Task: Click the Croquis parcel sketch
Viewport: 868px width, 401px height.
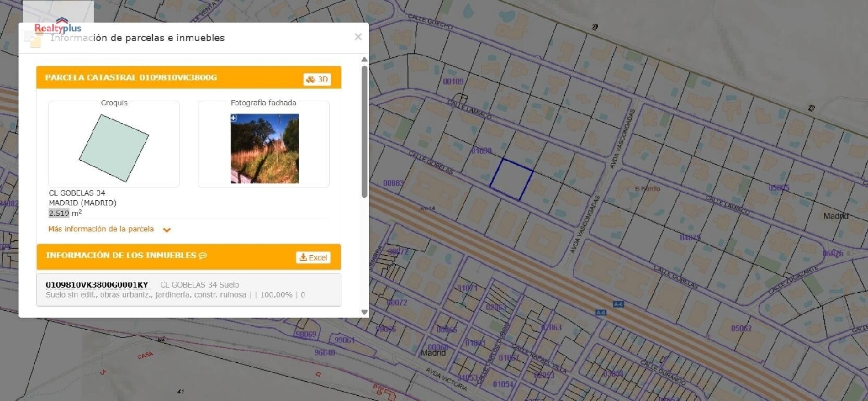Action: (114, 148)
